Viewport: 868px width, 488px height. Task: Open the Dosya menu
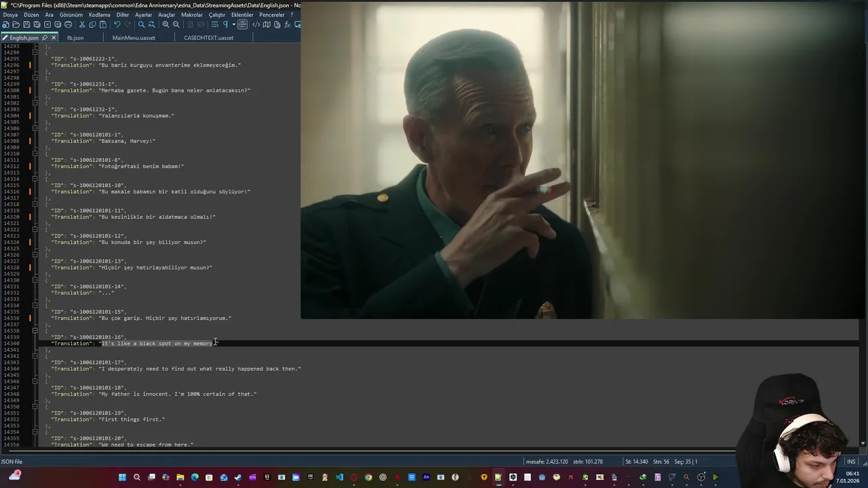pos(10,15)
